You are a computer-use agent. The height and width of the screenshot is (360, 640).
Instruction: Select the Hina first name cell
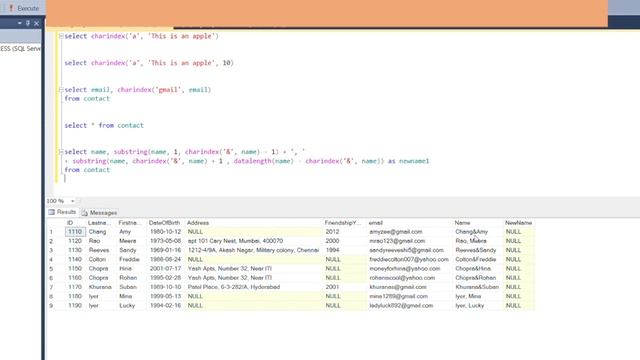point(131,269)
